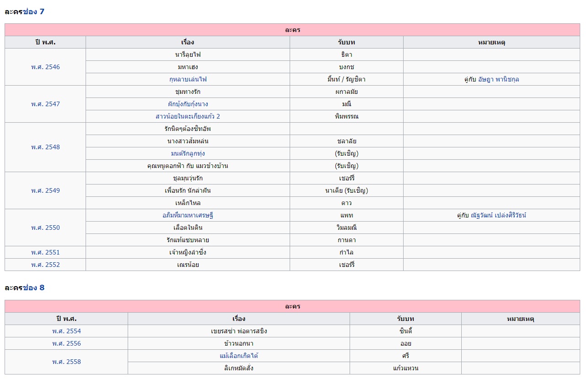Select the role cell กานดา

pyautogui.click(x=346, y=240)
